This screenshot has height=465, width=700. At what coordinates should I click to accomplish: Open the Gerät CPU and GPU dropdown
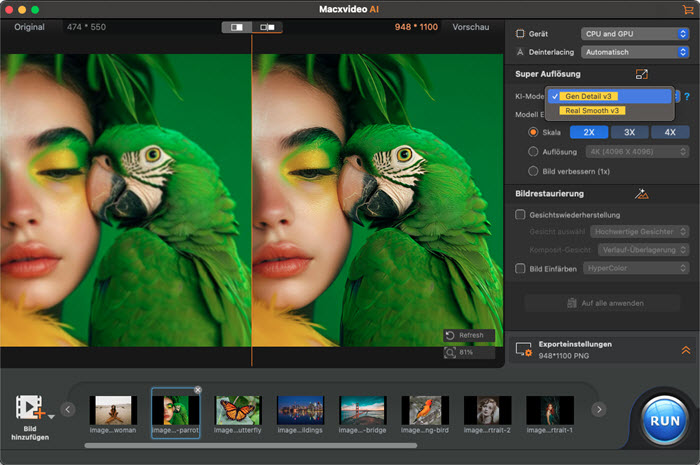click(635, 34)
